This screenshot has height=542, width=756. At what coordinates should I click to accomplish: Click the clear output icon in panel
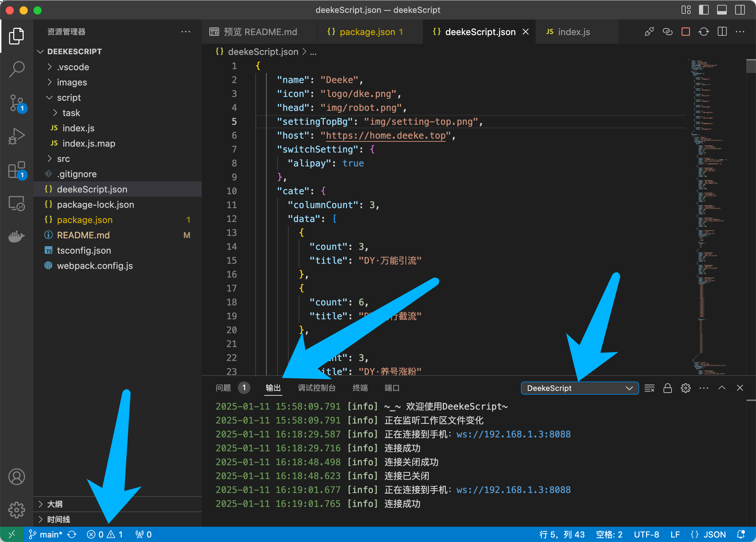click(649, 388)
